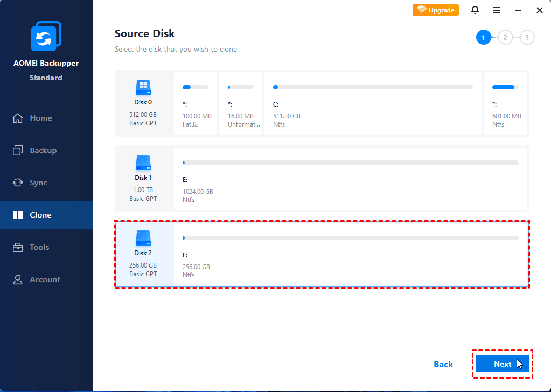
Task: Select the E: 1024.00 GB partition
Action: pyautogui.click(x=350, y=179)
